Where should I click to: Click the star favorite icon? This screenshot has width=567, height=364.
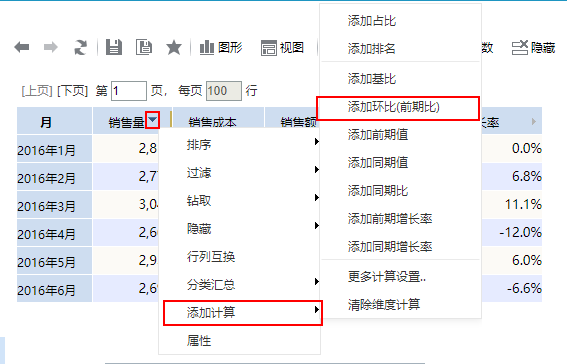coord(174,47)
